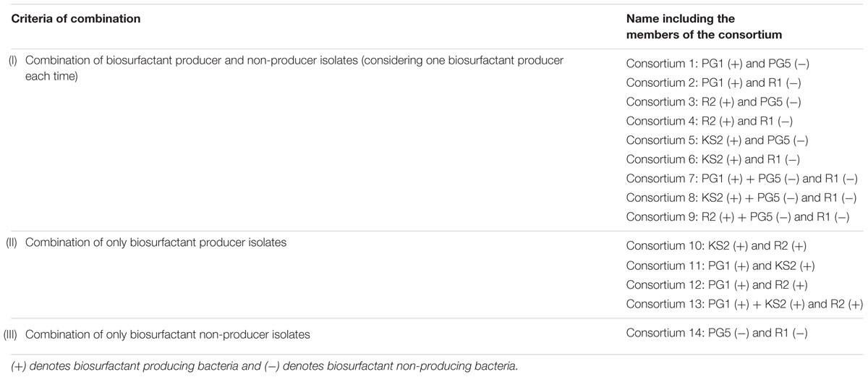The image size is (868, 377).
Task: Click the 'Criteria of combination' column header
Action: coord(75,19)
